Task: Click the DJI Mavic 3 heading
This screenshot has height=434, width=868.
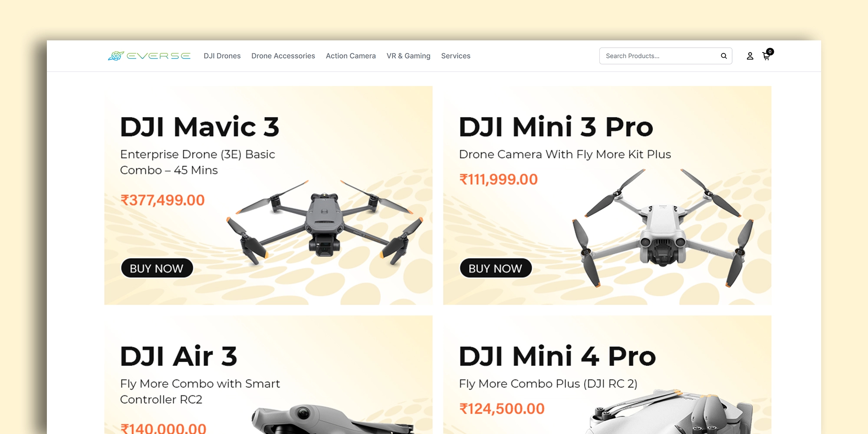Action: (x=200, y=127)
